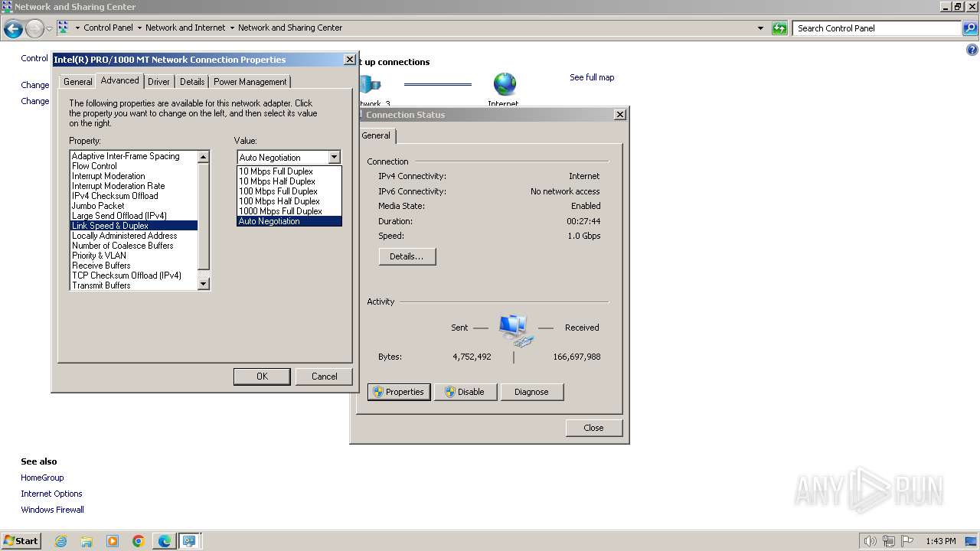Select Interrupt Moderation Rate property
This screenshot has height=551, width=980.
coord(134,186)
